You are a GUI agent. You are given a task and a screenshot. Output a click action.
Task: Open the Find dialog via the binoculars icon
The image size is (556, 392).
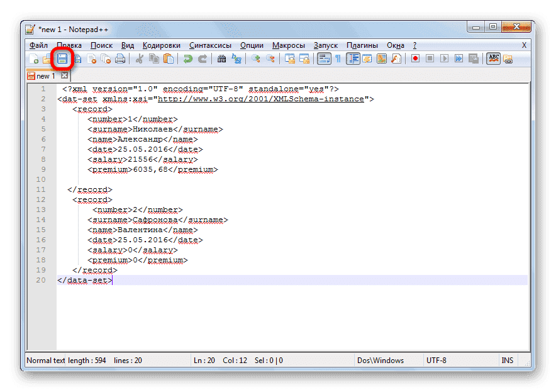[221, 59]
